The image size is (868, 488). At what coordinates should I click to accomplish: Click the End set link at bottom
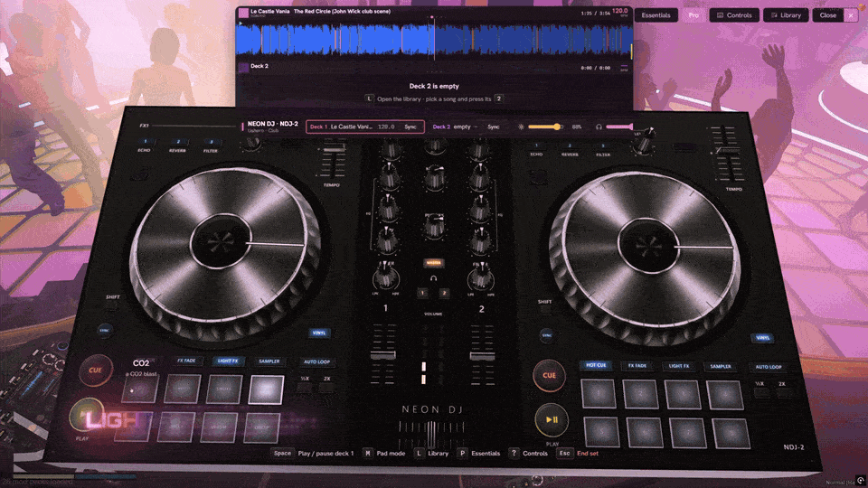[x=588, y=454]
